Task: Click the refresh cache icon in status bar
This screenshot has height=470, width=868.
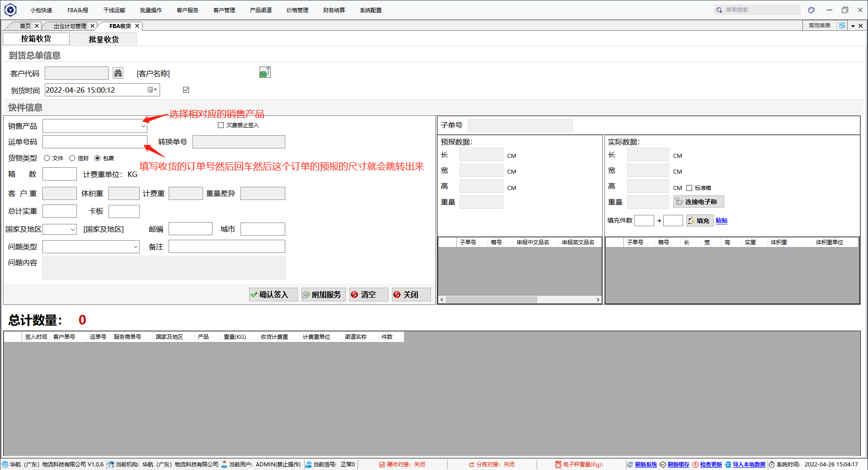Action: [663, 465]
